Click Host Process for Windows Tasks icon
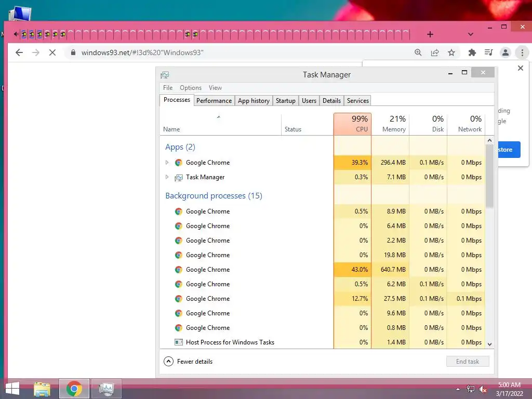The width and height of the screenshot is (532, 399). [x=179, y=342]
